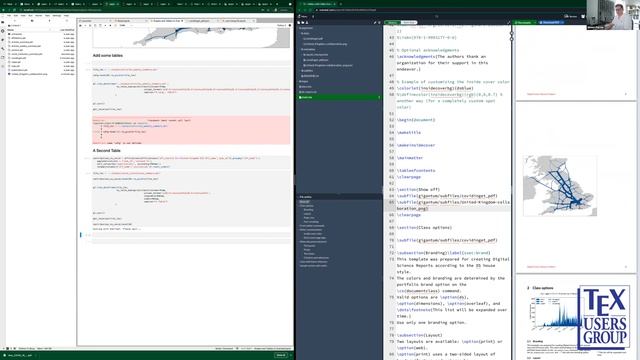The height and width of the screenshot is (360, 640).
Task: Click the editor full-width expand icon in Overleaf
Action: [508, 22]
